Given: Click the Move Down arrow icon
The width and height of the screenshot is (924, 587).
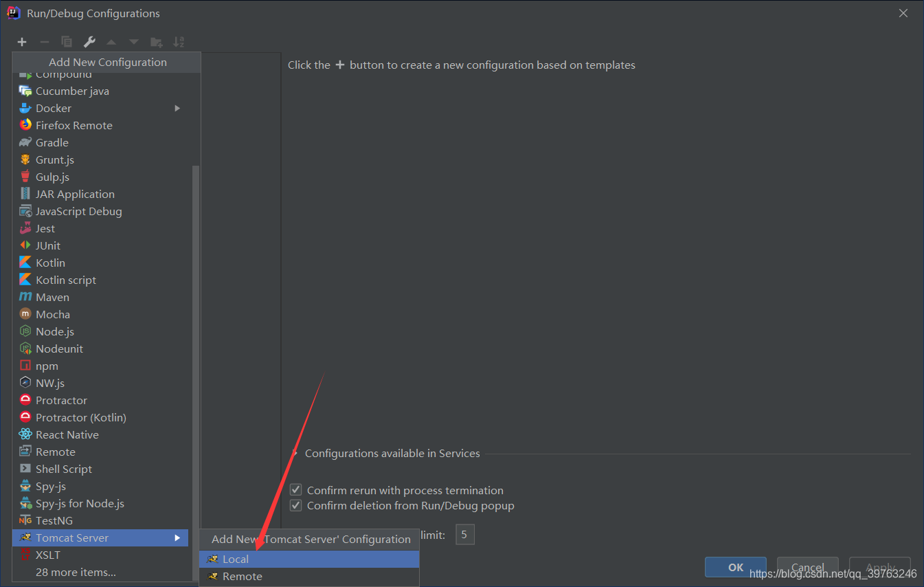Looking at the screenshot, I should pos(134,42).
